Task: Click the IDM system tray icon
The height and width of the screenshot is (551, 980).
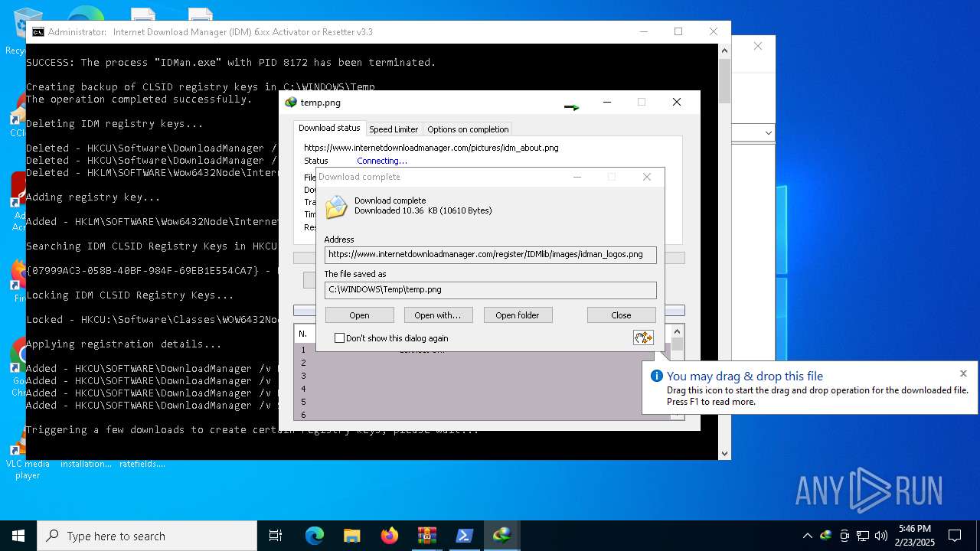Action: point(826,536)
